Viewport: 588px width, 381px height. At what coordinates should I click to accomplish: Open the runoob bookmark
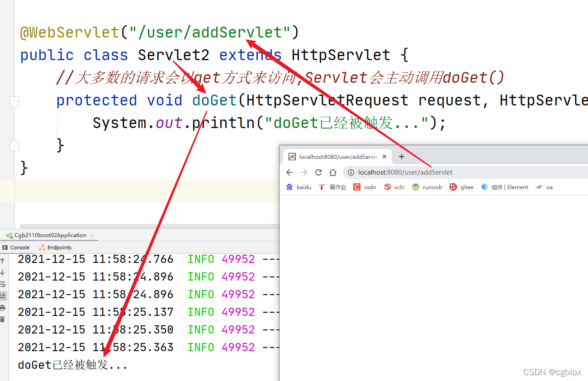(x=427, y=187)
